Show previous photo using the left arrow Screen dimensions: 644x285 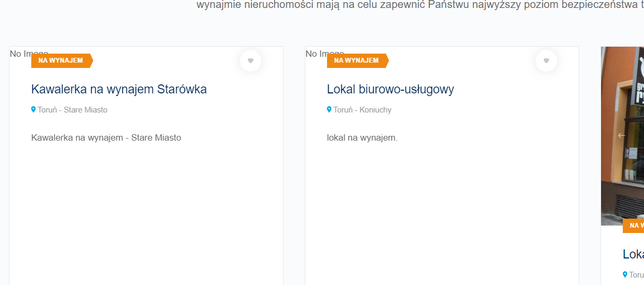coord(622,135)
